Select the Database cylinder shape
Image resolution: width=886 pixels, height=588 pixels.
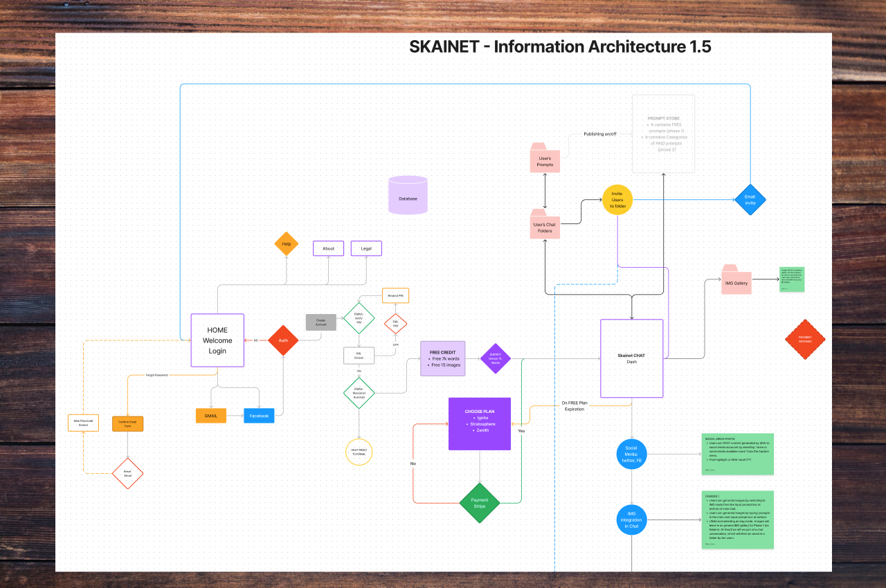click(408, 194)
